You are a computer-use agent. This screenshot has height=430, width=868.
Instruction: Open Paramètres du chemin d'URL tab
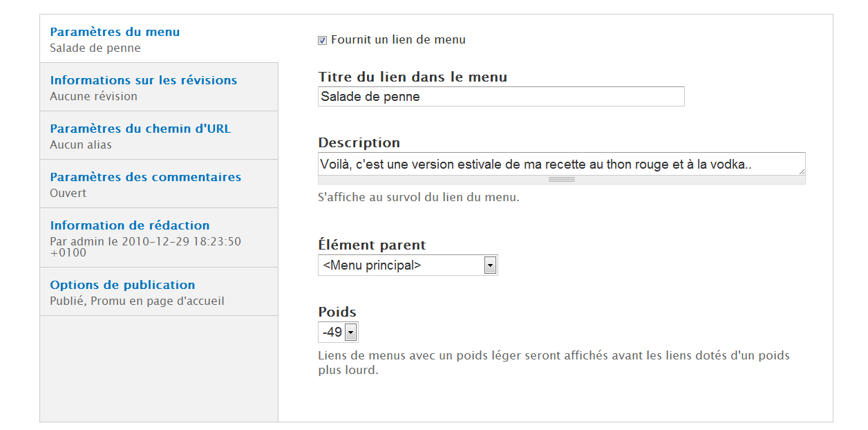tap(140, 129)
